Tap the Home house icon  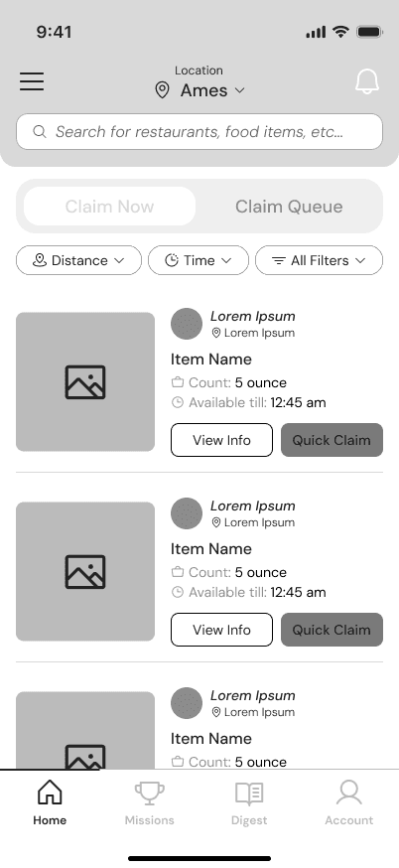pos(50,793)
